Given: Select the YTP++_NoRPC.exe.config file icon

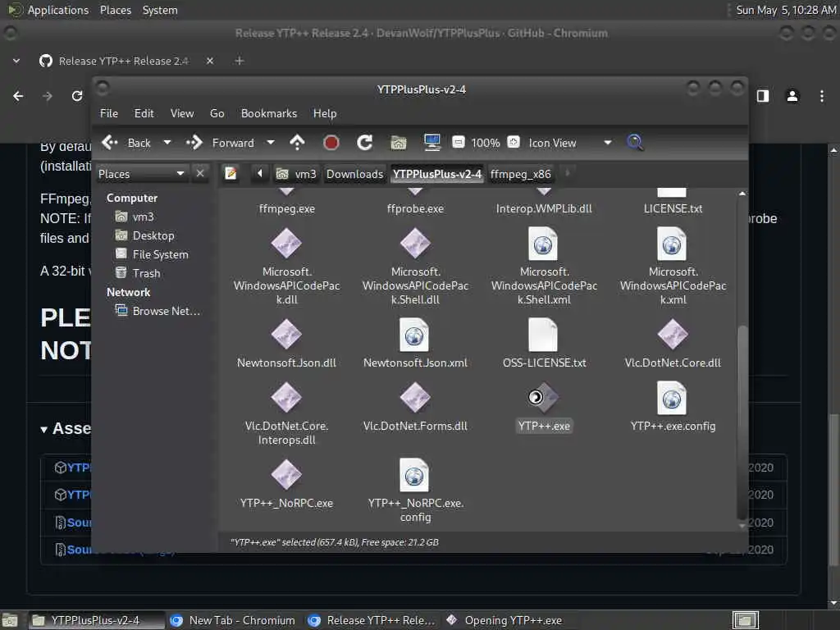Looking at the screenshot, I should (x=414, y=475).
